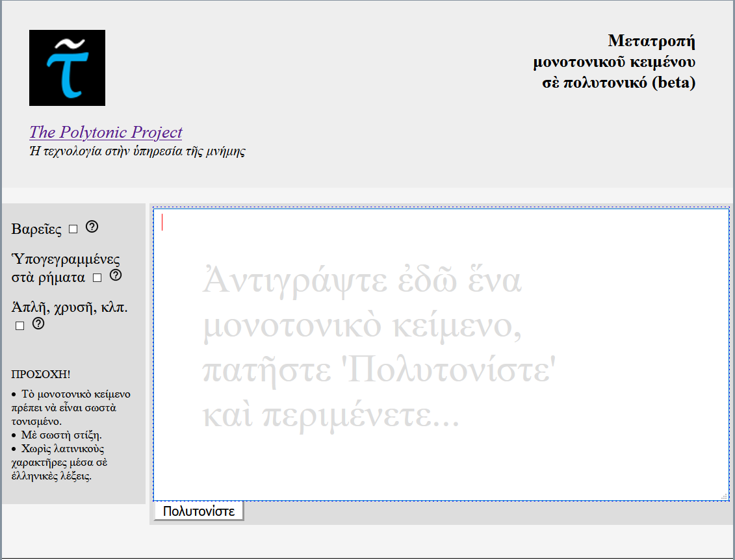
Task: Toggle the Ἁπλῆ, χρυσῆ, κλπ. checkbox
Action: click(x=19, y=325)
